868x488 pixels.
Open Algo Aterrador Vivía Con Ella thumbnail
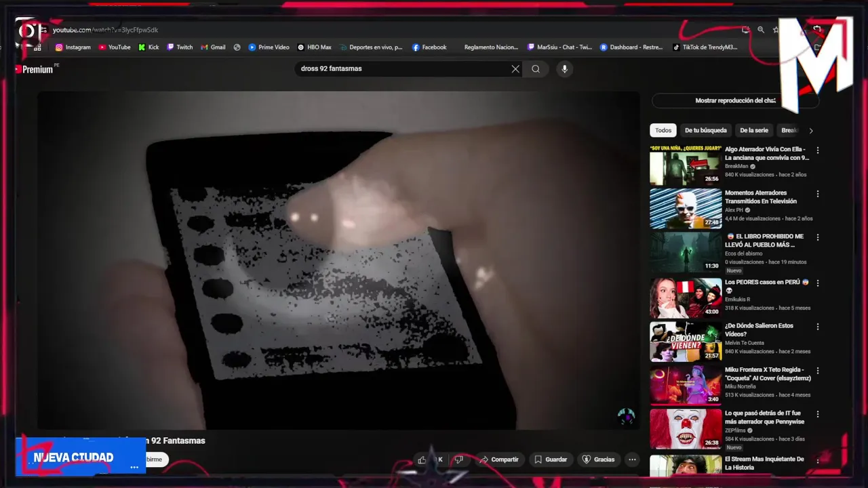click(686, 165)
